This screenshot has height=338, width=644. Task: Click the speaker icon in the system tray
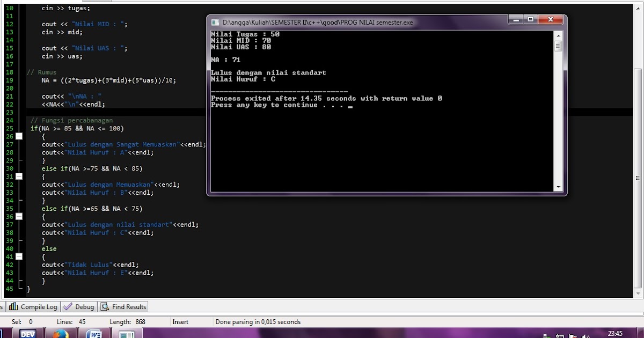tap(585, 335)
